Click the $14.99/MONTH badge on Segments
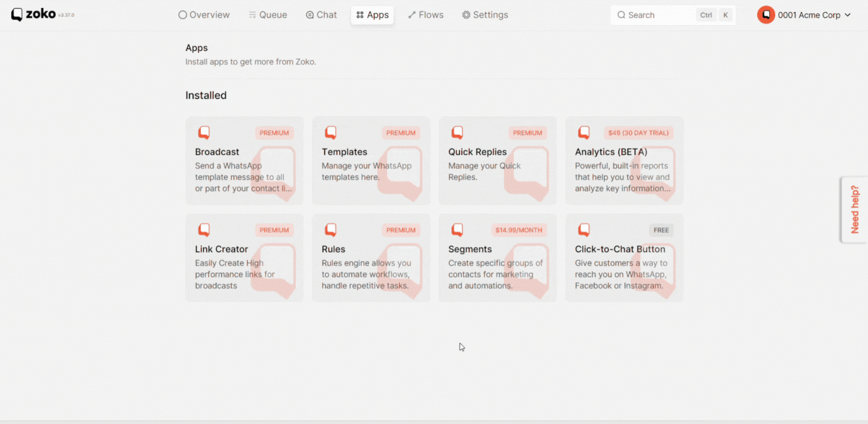Screen dimensions: 868x424 click(519, 230)
